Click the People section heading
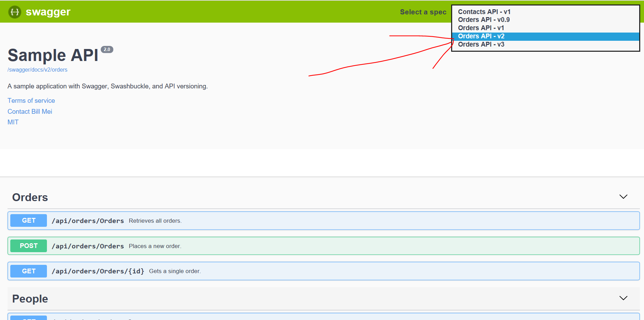Screen dimensions: 644x320 [x=30, y=299]
